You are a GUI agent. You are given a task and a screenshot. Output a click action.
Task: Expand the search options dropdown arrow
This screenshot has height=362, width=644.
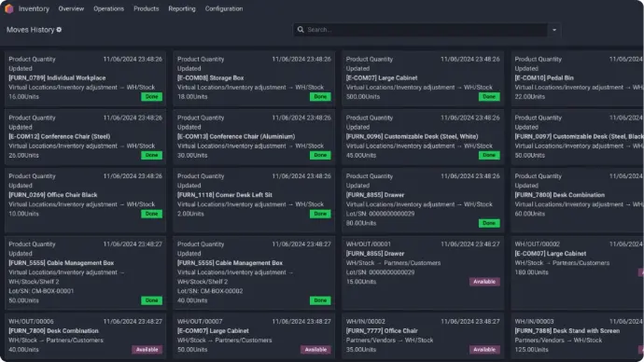coord(554,30)
